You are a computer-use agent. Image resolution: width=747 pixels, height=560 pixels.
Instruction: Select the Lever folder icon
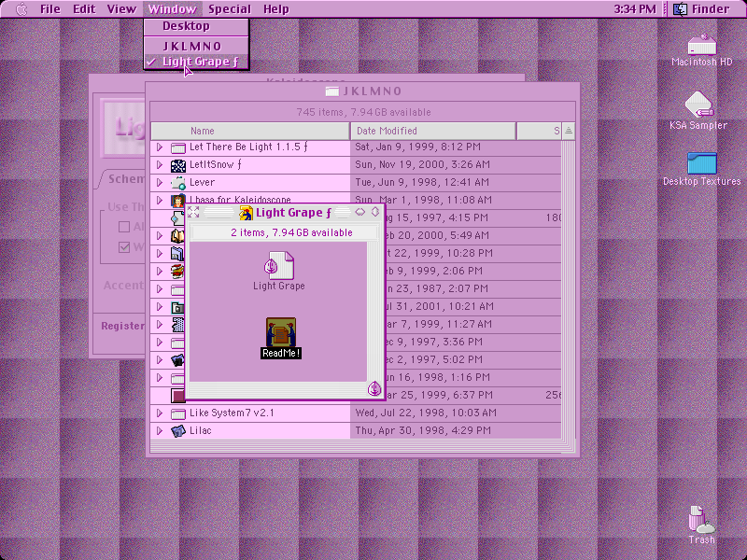178,183
